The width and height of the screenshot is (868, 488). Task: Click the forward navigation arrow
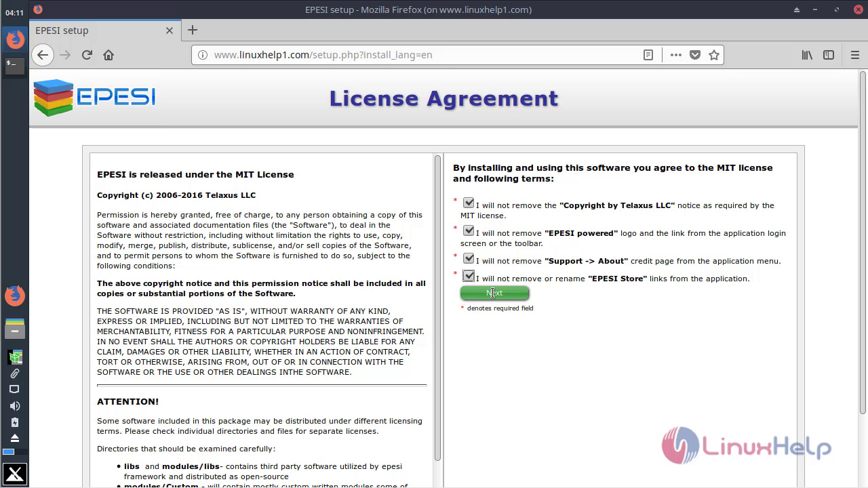(65, 55)
